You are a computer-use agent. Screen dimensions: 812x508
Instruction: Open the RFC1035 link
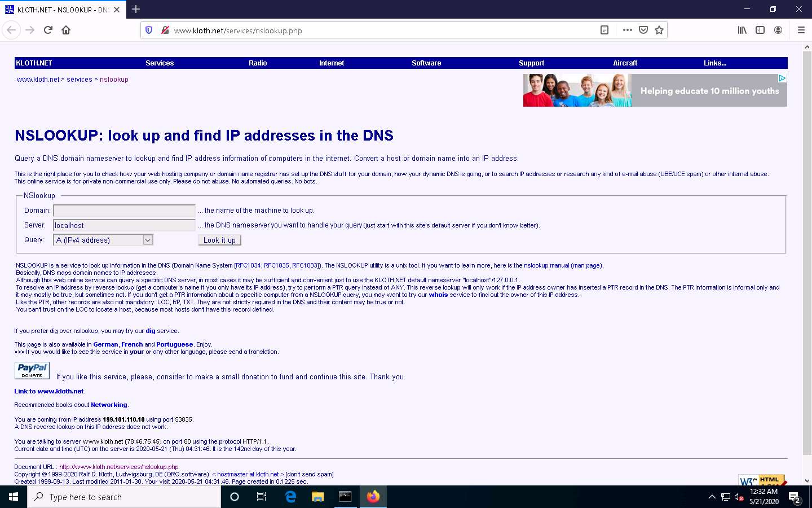276,265
